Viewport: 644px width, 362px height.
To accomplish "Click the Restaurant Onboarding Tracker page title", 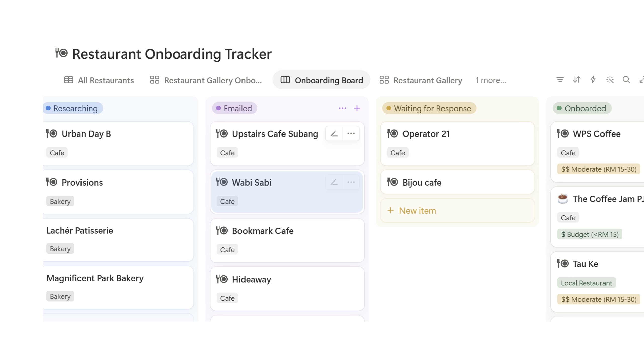I will [x=172, y=54].
